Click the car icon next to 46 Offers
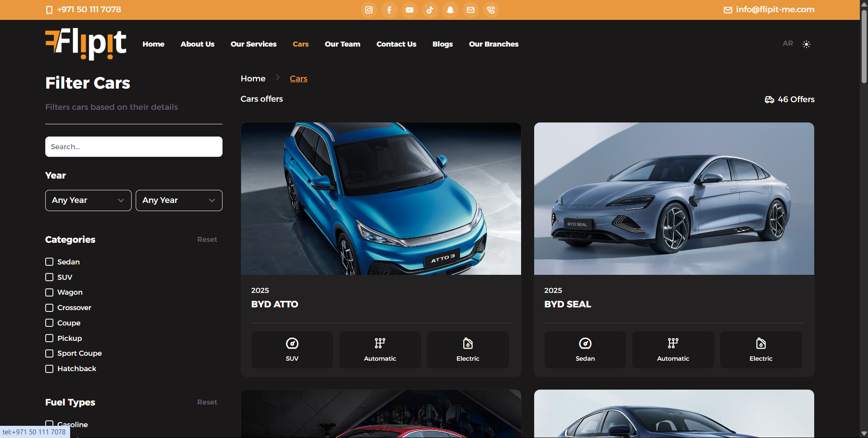The image size is (868, 438). 769,99
